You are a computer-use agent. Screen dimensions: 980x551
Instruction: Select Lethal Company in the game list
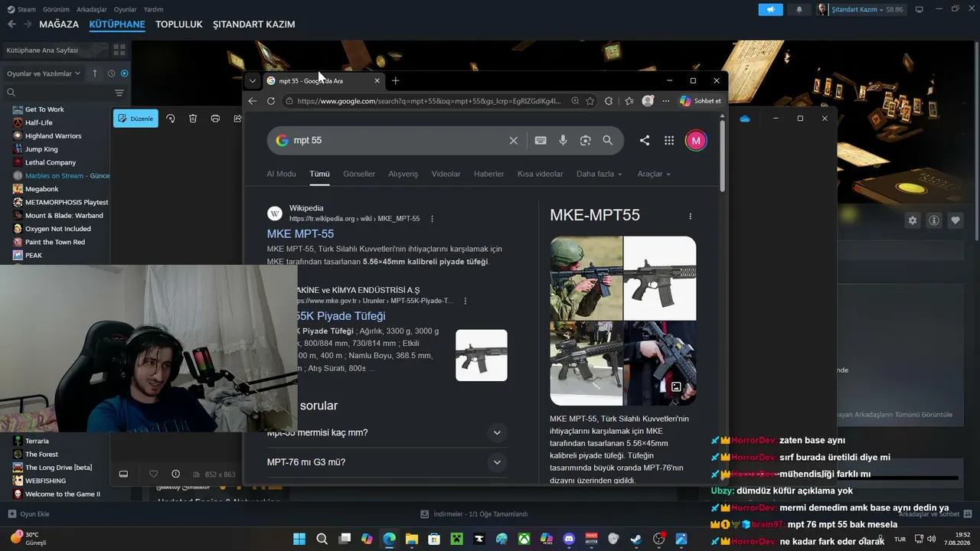(x=51, y=162)
